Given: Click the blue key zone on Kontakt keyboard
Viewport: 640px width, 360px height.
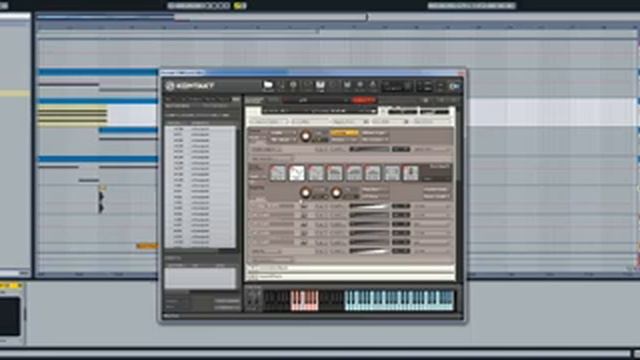Looking at the screenshot, I should click(399, 300).
